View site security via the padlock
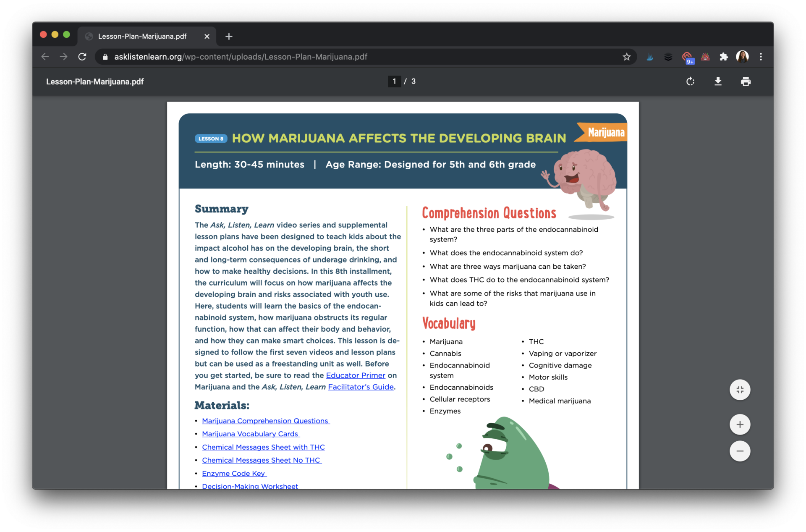The width and height of the screenshot is (806, 532). 105,57
